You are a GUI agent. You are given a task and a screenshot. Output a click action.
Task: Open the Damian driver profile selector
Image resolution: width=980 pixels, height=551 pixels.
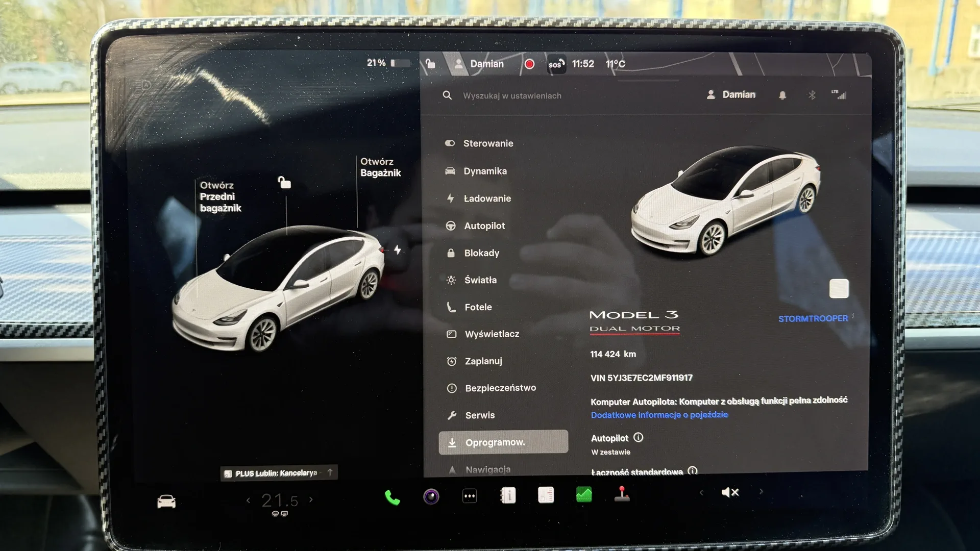point(731,94)
